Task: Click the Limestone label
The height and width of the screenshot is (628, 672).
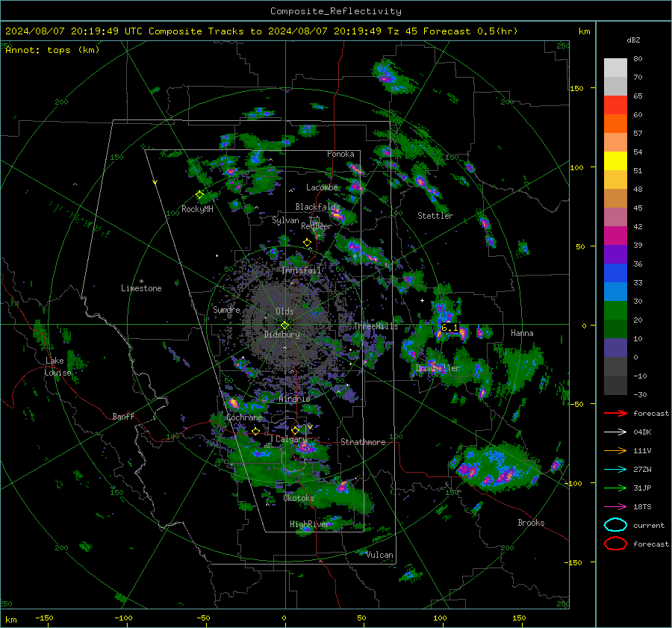Action: click(141, 288)
